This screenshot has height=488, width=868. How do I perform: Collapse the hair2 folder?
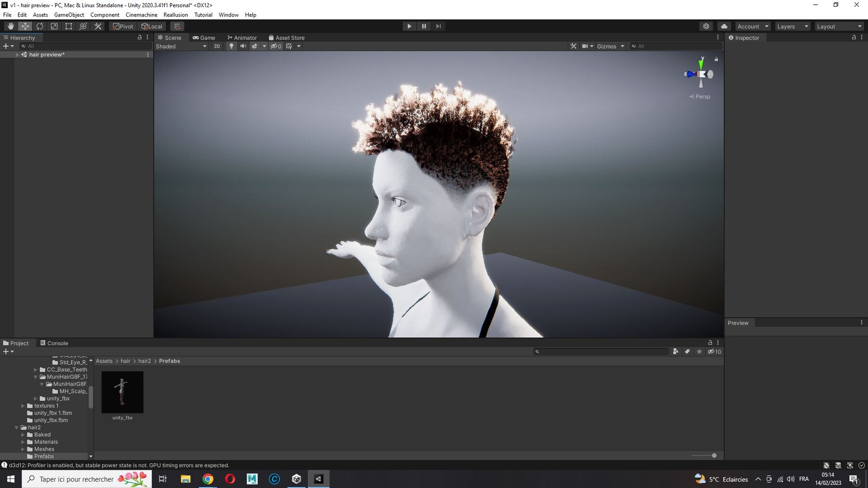16,427
